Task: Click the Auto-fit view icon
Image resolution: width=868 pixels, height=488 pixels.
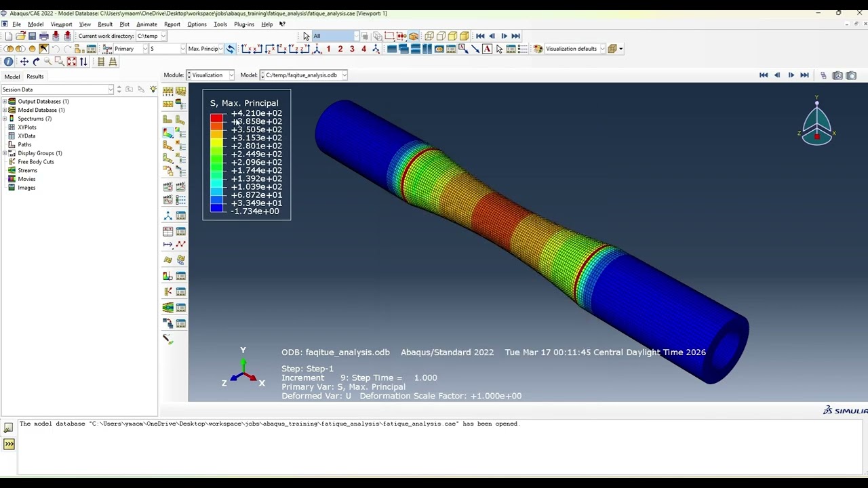Action: point(71,62)
